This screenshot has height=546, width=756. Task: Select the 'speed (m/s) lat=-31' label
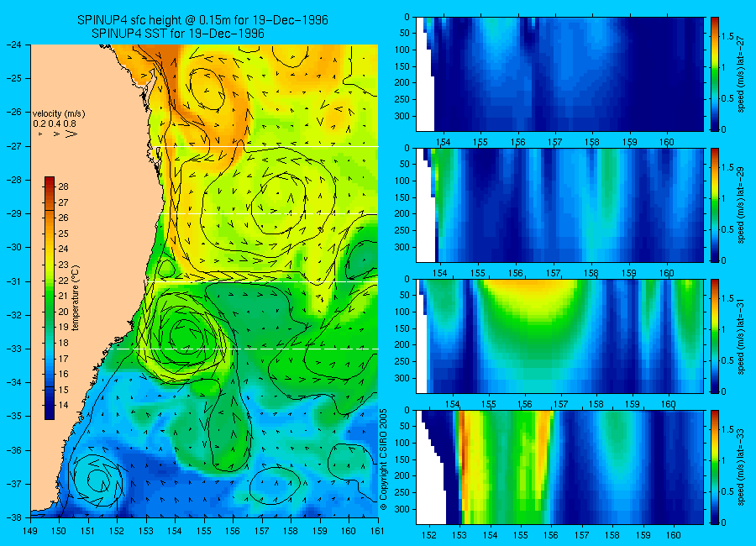742,336
